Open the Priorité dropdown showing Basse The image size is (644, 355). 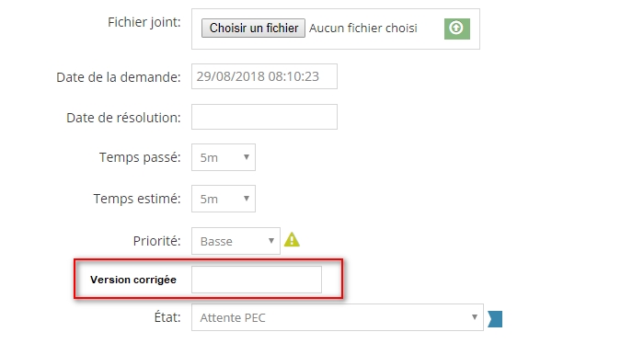point(236,241)
